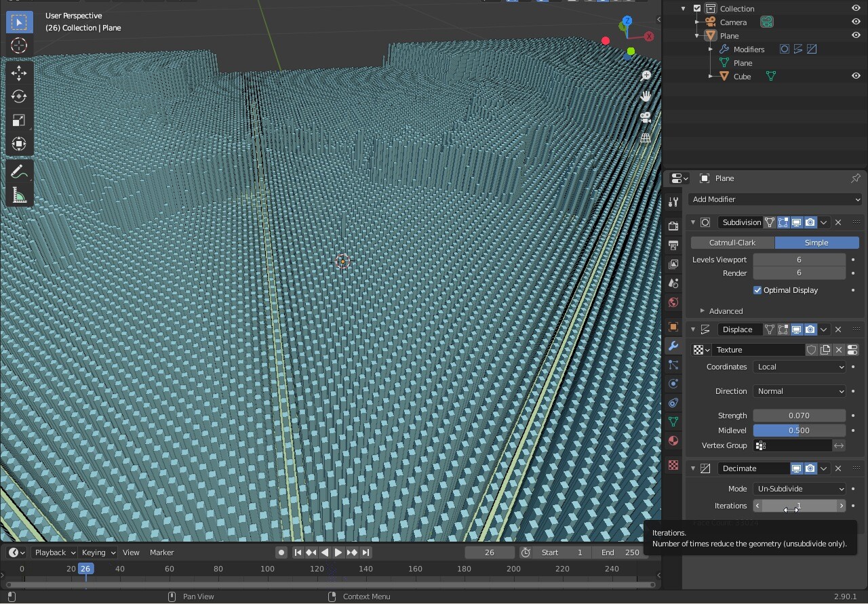Open the Add Modifier dropdown
The image size is (868, 604).
775,199
